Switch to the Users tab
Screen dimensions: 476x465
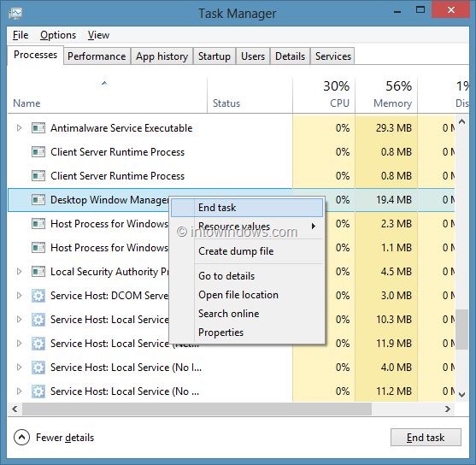[253, 56]
